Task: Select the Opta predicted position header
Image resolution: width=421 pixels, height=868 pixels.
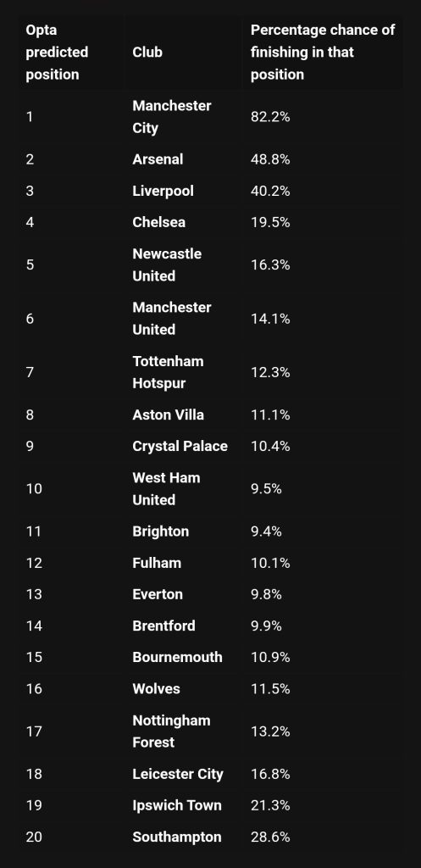Action: pyautogui.click(x=57, y=52)
